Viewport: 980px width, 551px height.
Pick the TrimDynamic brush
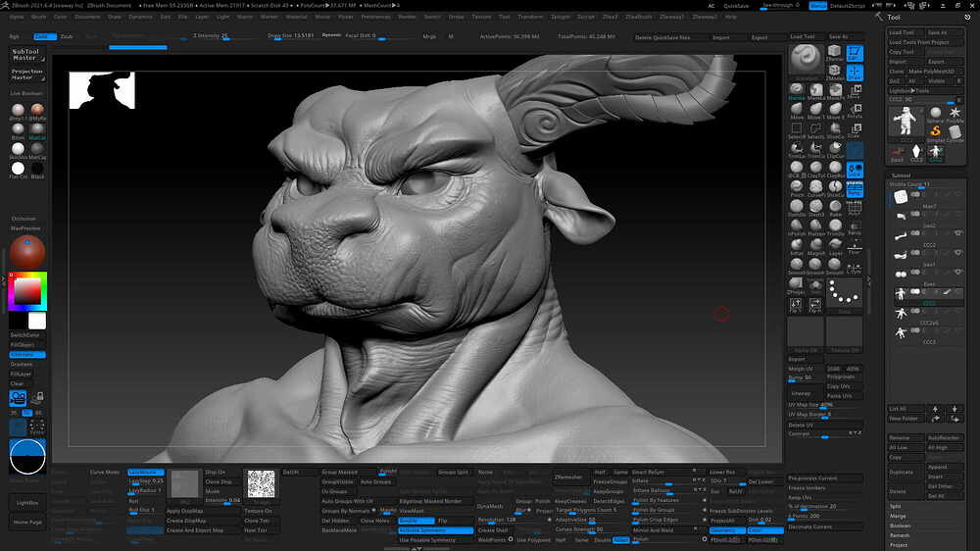(835, 227)
